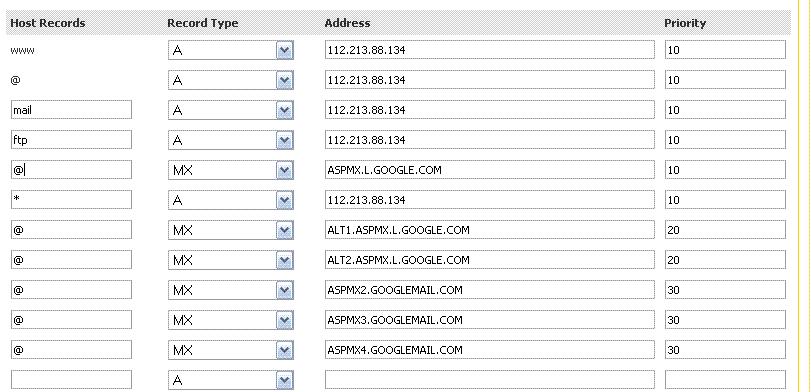811x392 pixels.
Task: Select priority field for ASPMX4.GOOGLEMAIL.COM row
Action: (x=725, y=350)
